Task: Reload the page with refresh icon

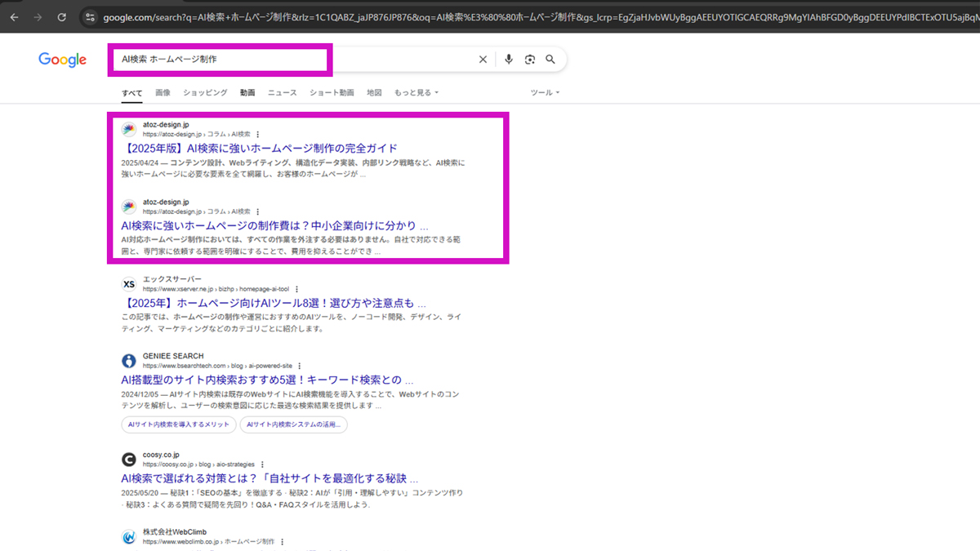Action: (x=61, y=16)
